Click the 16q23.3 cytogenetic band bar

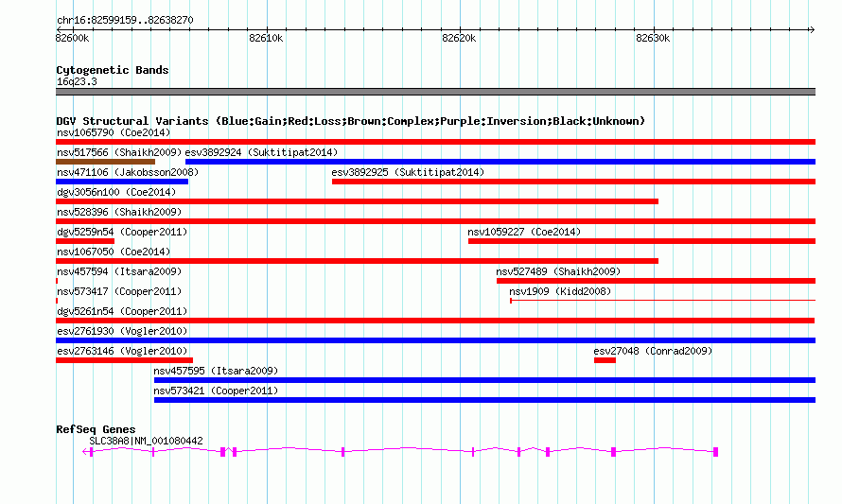click(435, 92)
